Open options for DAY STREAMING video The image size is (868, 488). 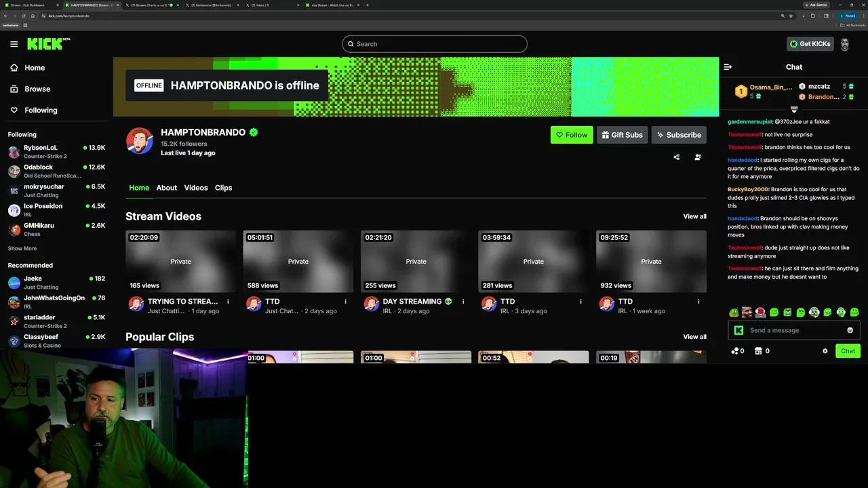point(463,302)
